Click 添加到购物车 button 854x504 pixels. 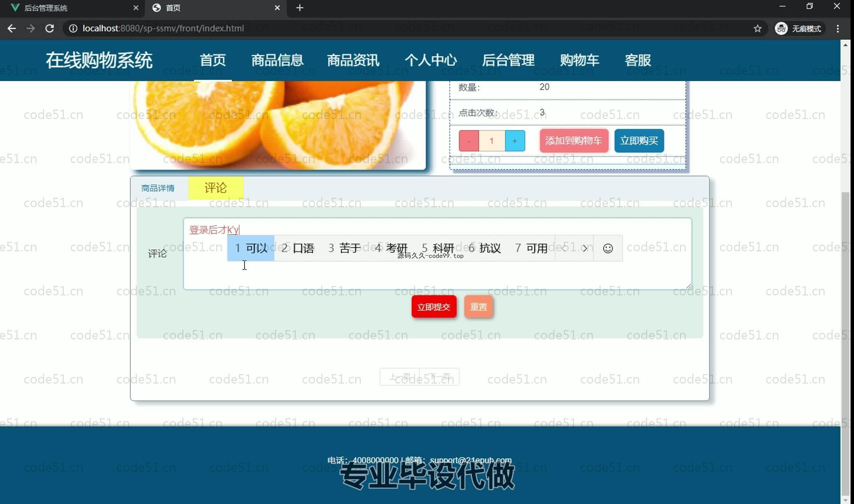coord(574,141)
